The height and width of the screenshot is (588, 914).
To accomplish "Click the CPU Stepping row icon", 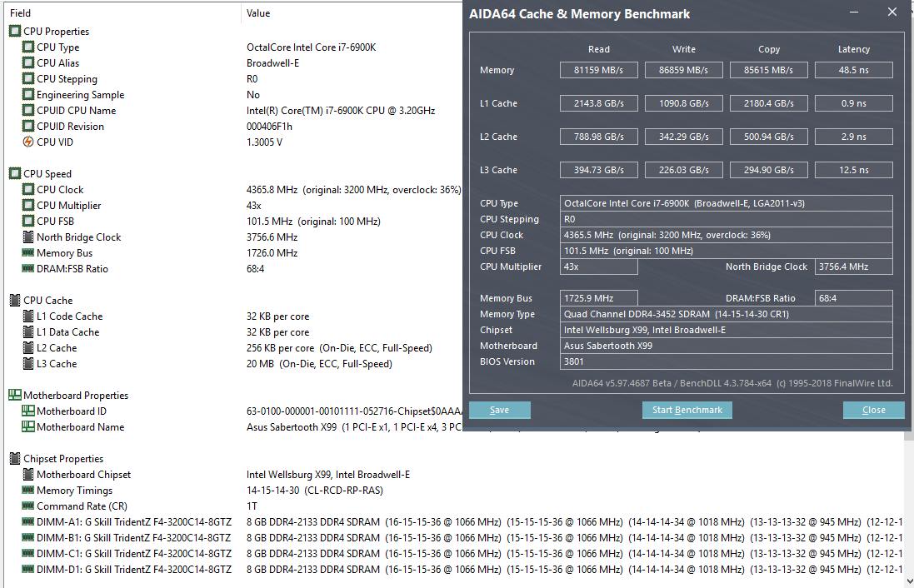I will pos(28,78).
